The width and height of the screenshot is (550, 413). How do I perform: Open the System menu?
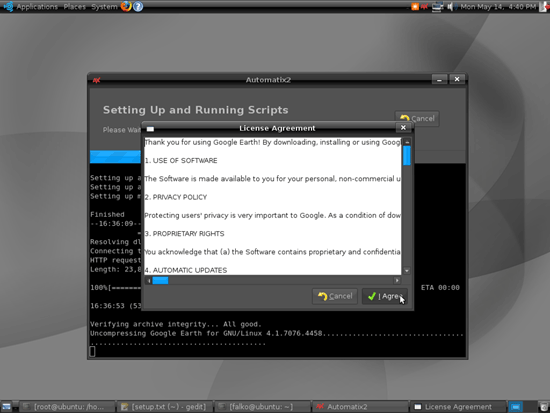104,7
